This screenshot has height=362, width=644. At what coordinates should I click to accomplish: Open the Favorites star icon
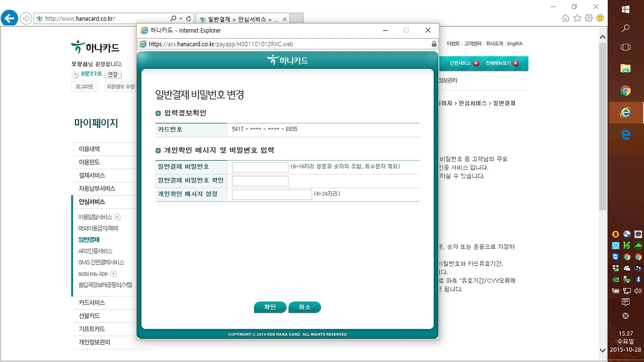577,18
